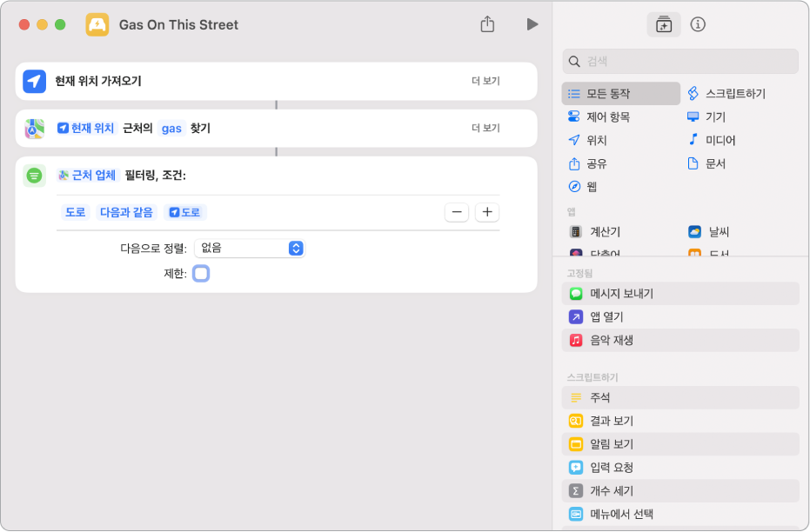Add the 메시지 보내기 action

coord(680,294)
